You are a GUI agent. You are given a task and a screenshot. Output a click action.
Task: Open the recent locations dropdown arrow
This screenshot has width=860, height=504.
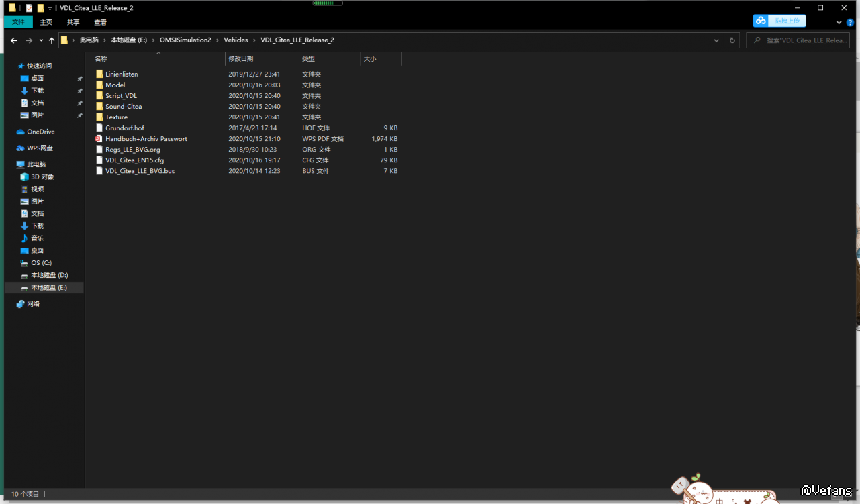click(41, 40)
